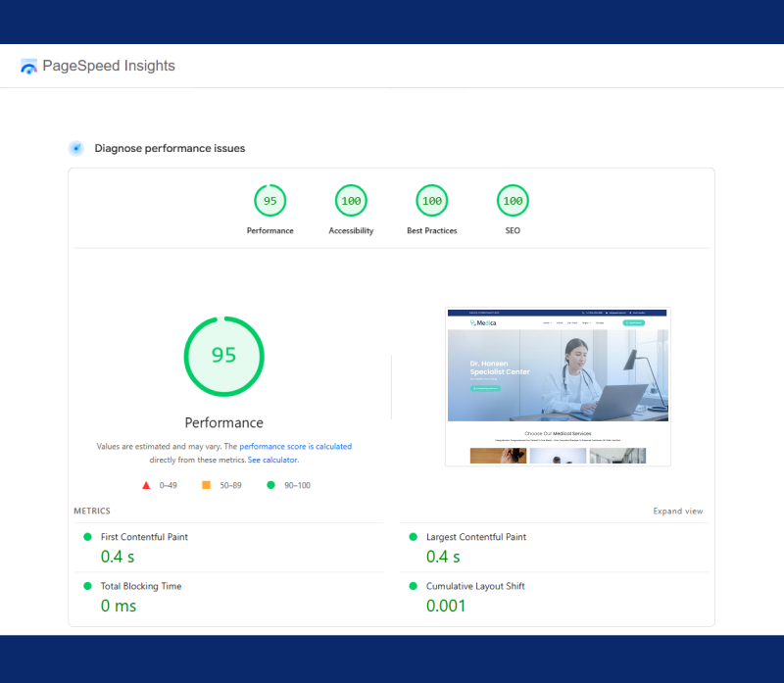784x683 pixels.
Task: Expand the metrics with Expand view
Action: click(x=678, y=512)
